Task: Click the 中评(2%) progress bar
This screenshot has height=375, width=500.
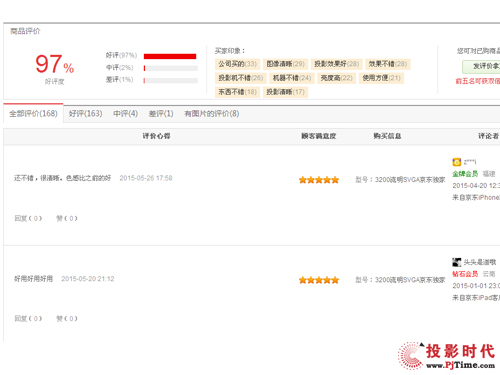Action: pos(171,68)
